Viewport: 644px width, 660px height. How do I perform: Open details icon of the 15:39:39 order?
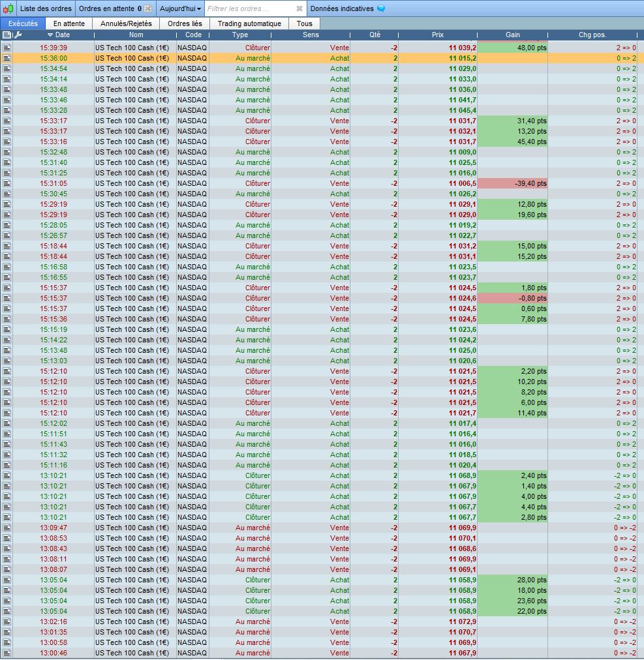(7, 48)
